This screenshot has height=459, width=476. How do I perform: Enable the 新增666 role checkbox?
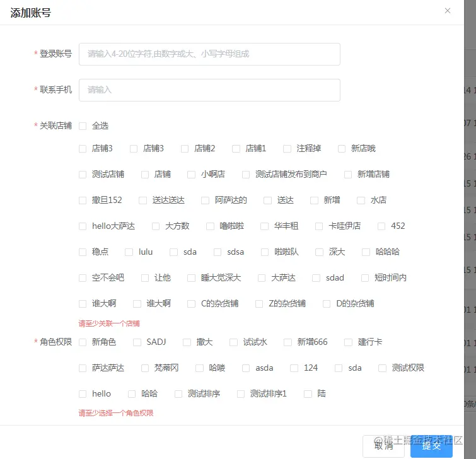(287, 342)
